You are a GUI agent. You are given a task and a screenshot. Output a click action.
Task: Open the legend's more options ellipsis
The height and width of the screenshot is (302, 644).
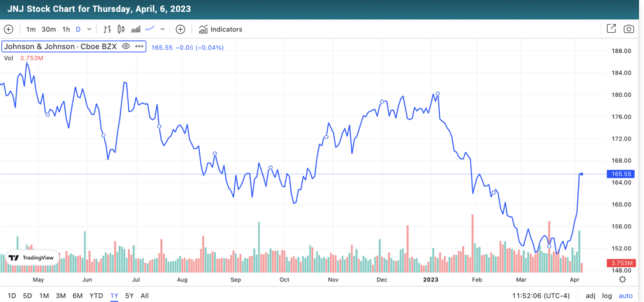pyautogui.click(x=139, y=46)
